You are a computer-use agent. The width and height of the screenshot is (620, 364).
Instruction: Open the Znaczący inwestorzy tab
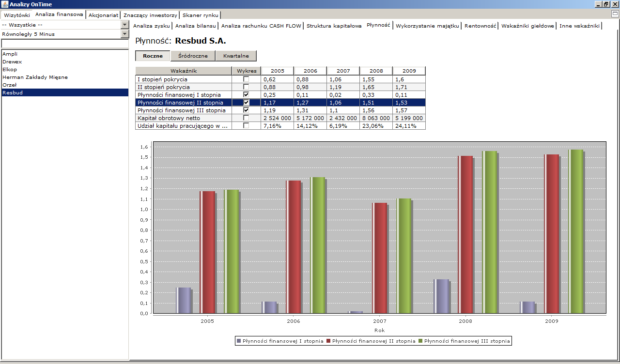coord(150,15)
